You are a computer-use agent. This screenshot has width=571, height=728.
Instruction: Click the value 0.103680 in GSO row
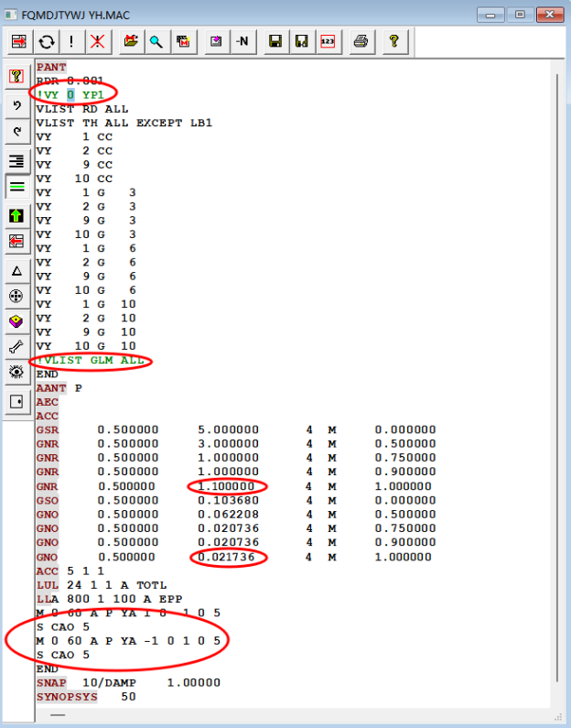(x=228, y=501)
